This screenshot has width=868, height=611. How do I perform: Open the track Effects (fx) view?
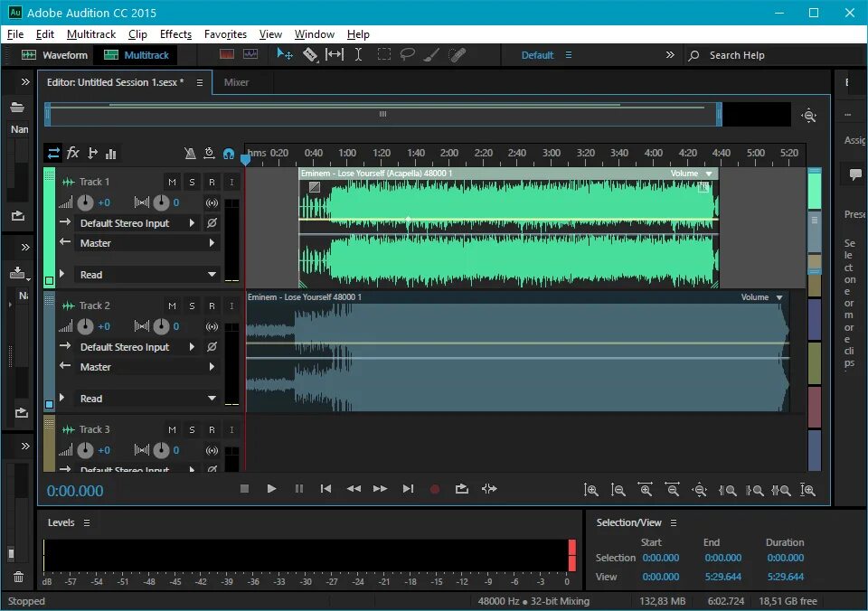(73, 153)
